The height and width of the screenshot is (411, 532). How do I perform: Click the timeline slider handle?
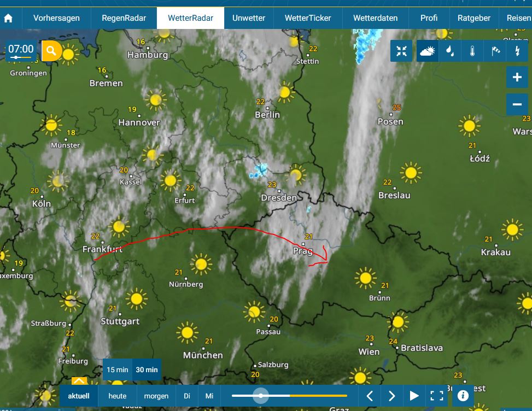pos(261,396)
